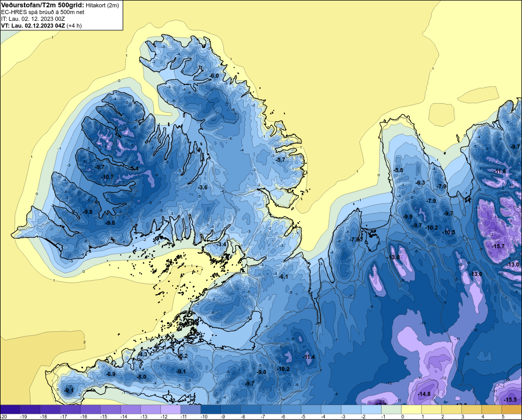
Task: Click the -7.8 temperature label
Action: 355,239
